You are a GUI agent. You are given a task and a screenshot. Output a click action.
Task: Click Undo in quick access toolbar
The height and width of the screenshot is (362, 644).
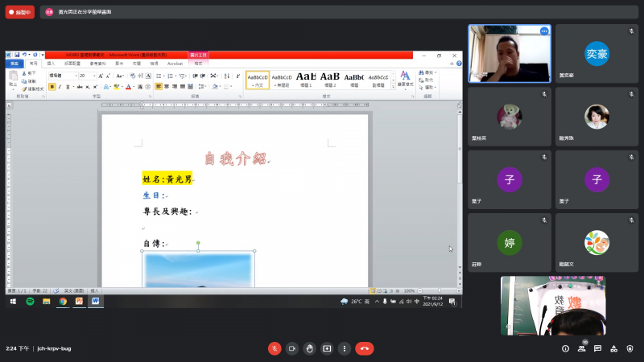[25, 55]
